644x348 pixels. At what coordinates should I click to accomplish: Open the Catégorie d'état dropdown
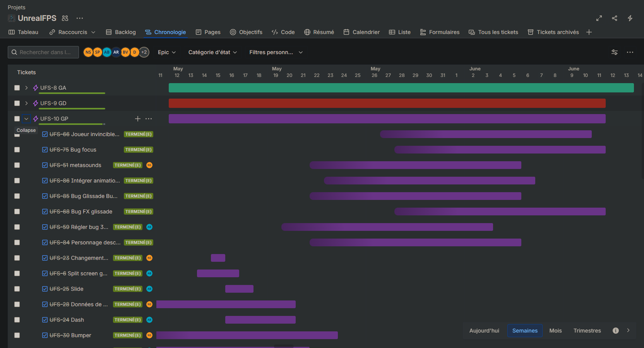point(212,52)
